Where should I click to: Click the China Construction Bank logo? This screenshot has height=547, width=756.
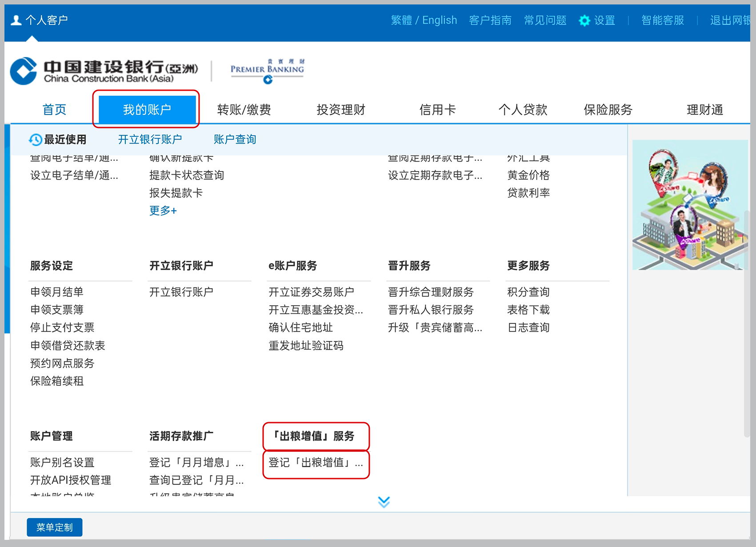tap(104, 71)
